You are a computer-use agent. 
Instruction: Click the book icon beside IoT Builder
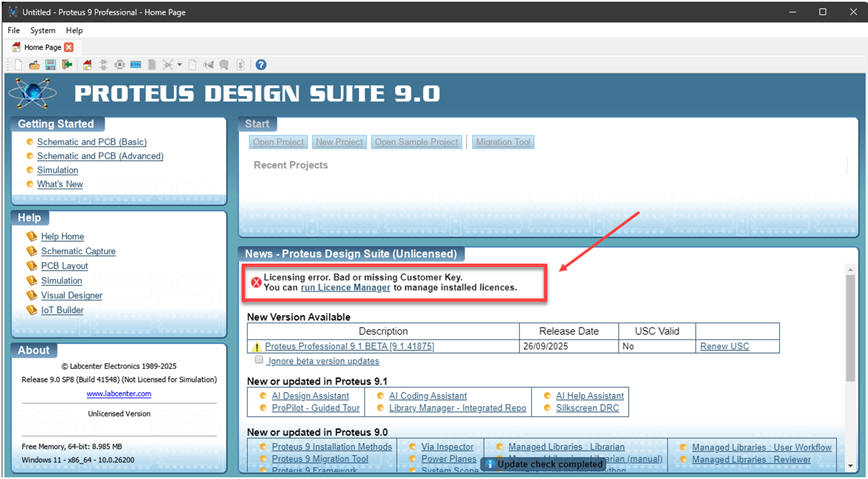(x=32, y=310)
